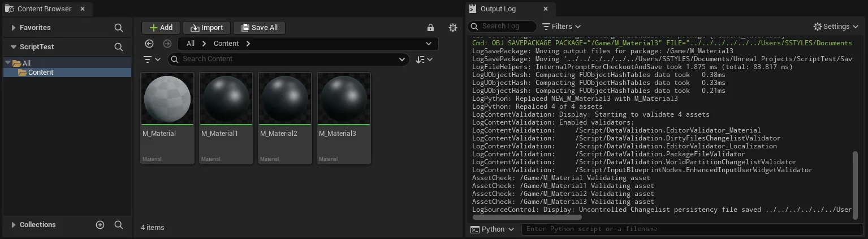Add a new collection
This screenshot has width=868, height=239.
[100, 225]
